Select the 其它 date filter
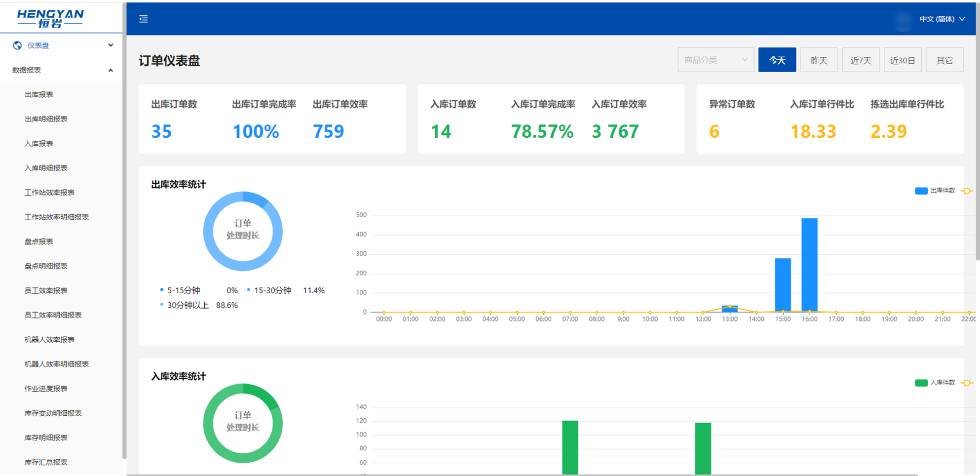This screenshot has height=476, width=980. [x=945, y=60]
